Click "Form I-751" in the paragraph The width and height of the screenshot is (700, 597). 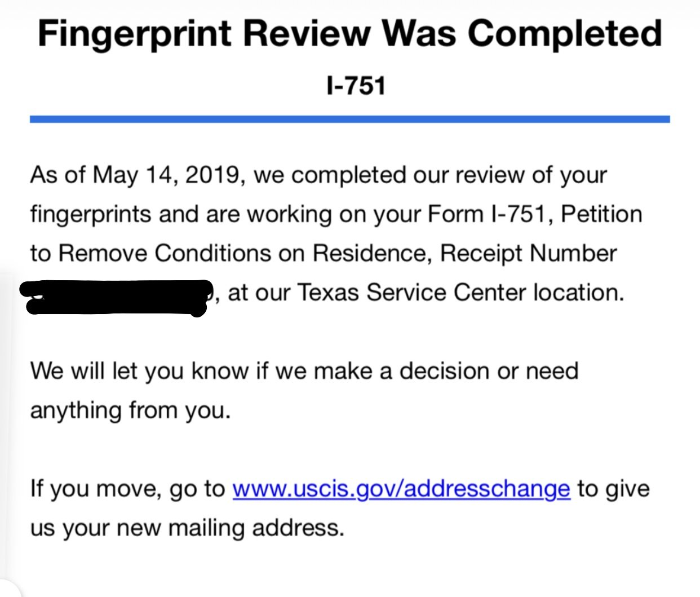click(x=488, y=215)
